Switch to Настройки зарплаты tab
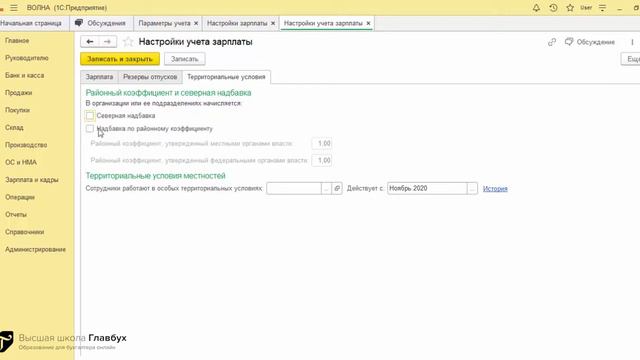This screenshot has height=360, width=640. [237, 23]
